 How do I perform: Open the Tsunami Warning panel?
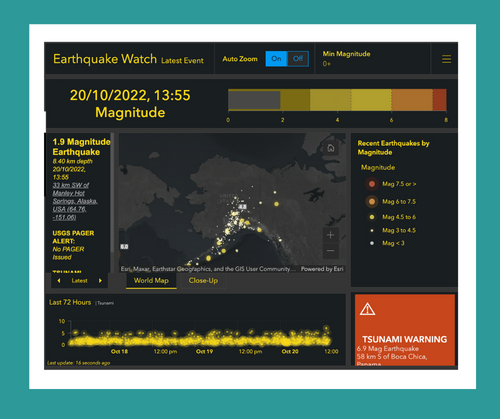pos(405,329)
